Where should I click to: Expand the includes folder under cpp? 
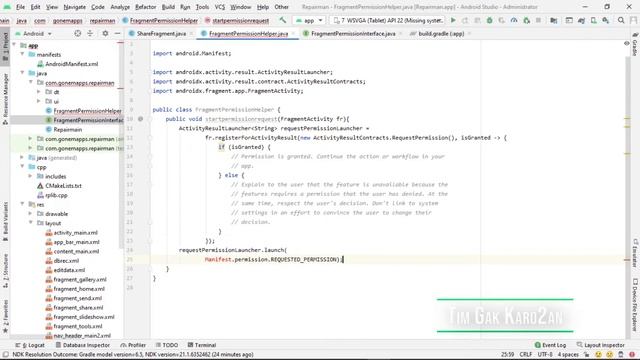click(30, 176)
